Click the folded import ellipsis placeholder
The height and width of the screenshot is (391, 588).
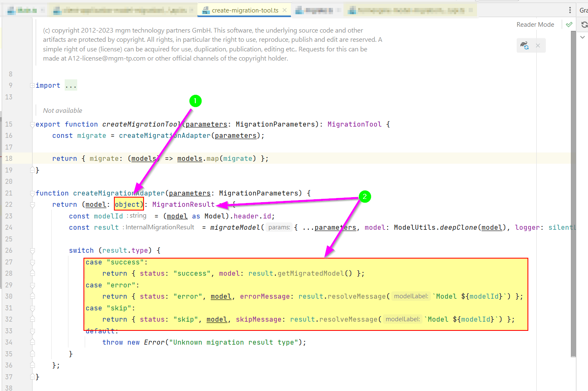[x=71, y=86]
